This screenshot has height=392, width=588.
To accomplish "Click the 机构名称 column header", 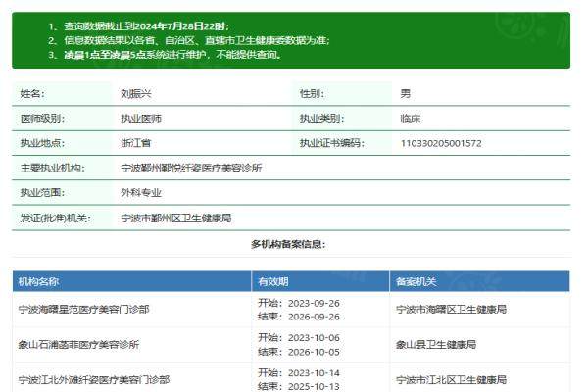I will click(x=38, y=281).
